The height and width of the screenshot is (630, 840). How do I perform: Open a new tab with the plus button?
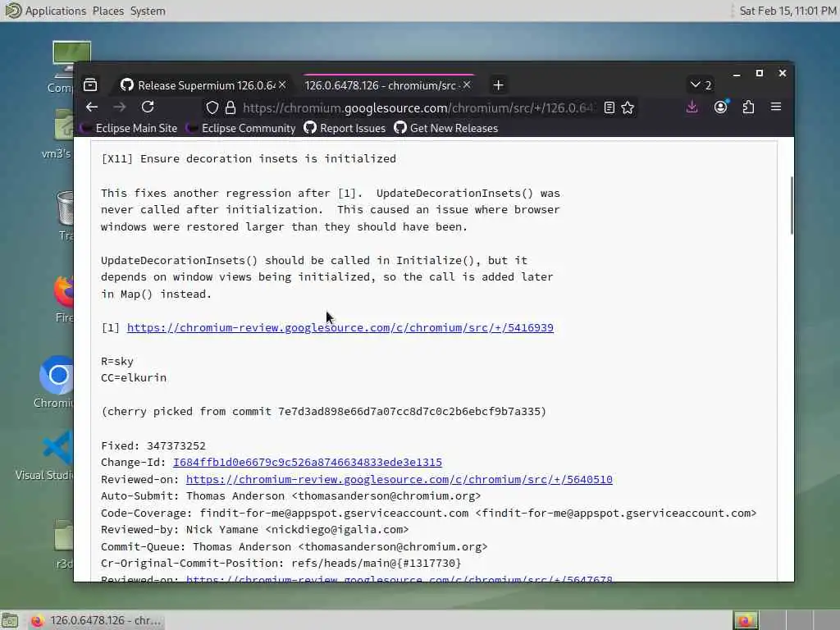tap(498, 85)
